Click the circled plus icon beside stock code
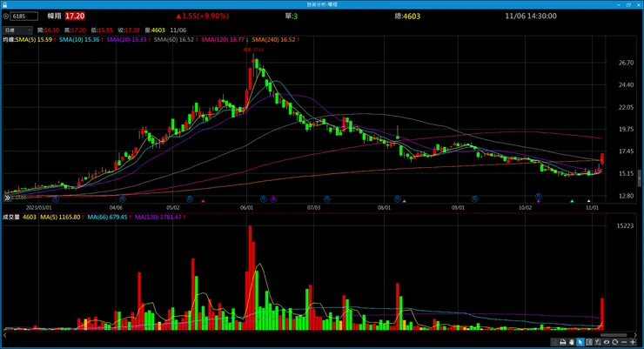The width and height of the screenshot is (644, 349). point(6,17)
